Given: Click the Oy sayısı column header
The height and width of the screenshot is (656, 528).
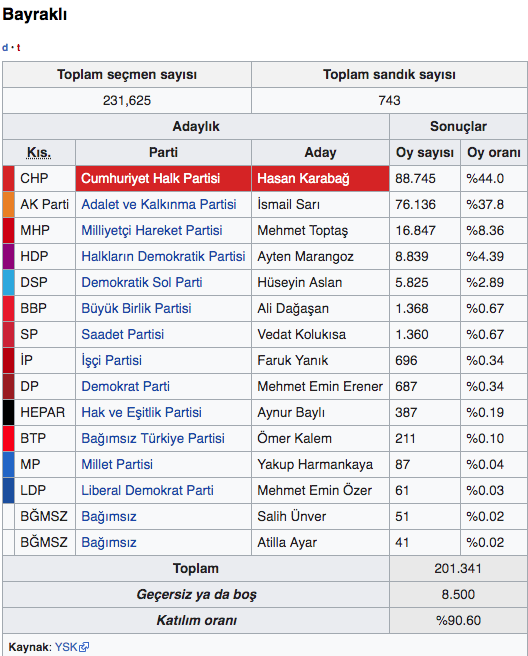Looking at the screenshot, I should [425, 153].
